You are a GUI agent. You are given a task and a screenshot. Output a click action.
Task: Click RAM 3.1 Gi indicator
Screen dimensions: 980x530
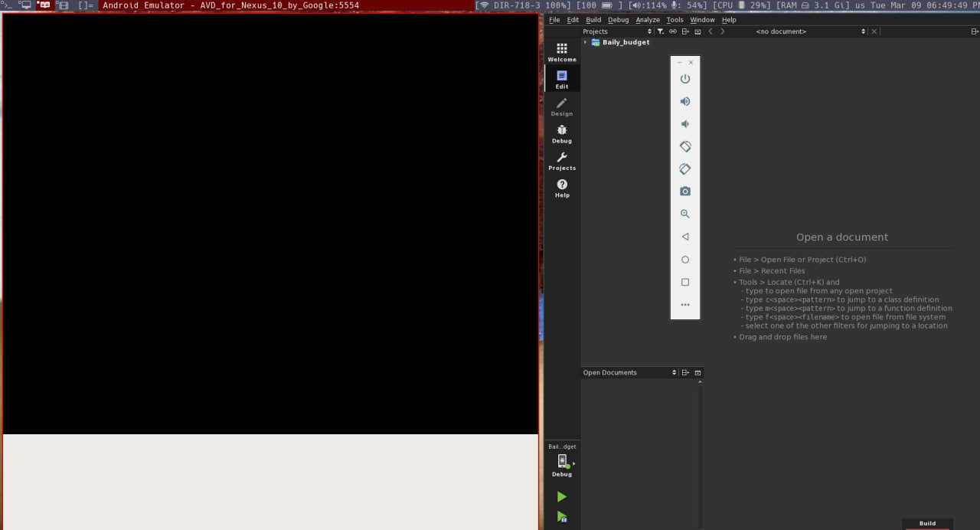tap(813, 5)
